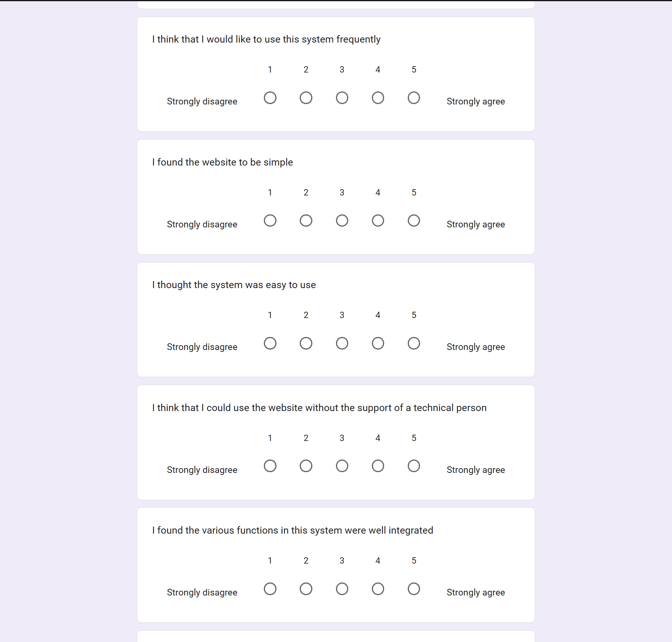Choose 5 for would use system frequently
The height and width of the screenshot is (642, 672).
click(414, 98)
